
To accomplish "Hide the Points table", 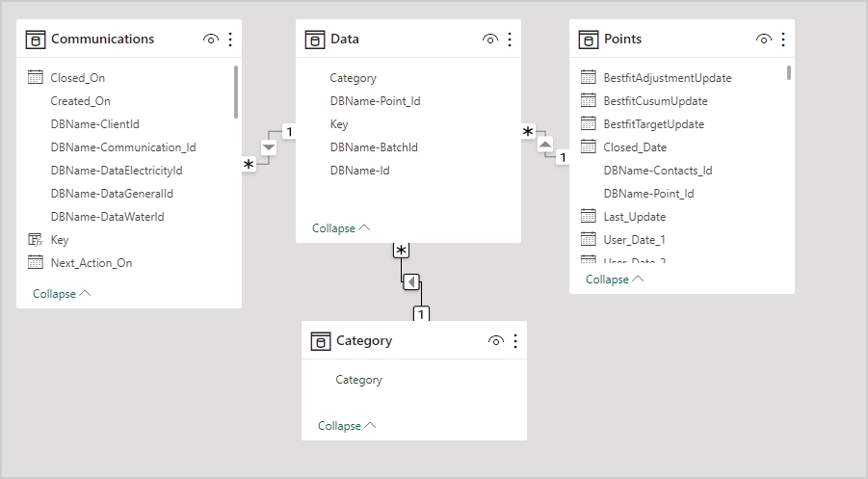I will click(764, 40).
